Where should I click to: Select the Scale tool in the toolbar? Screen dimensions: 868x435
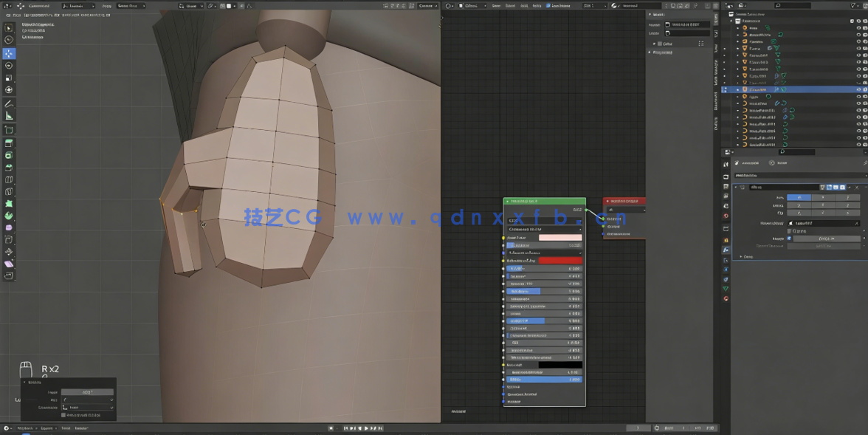(x=9, y=78)
